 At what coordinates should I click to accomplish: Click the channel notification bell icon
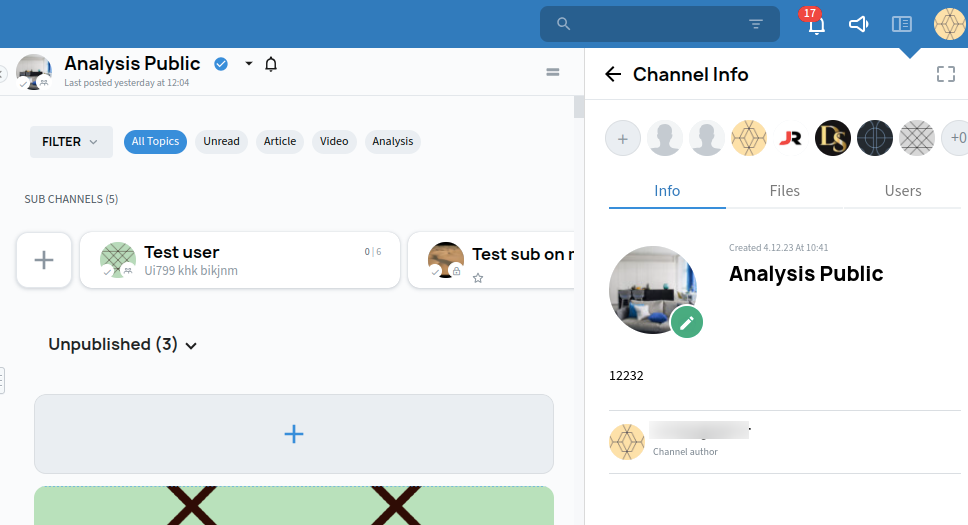[271, 64]
